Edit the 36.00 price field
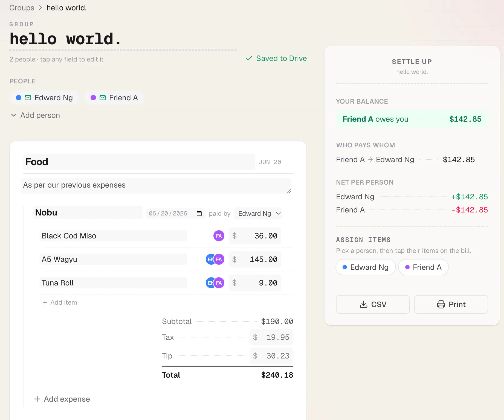Screen dimensions: 504x420 point(255,236)
